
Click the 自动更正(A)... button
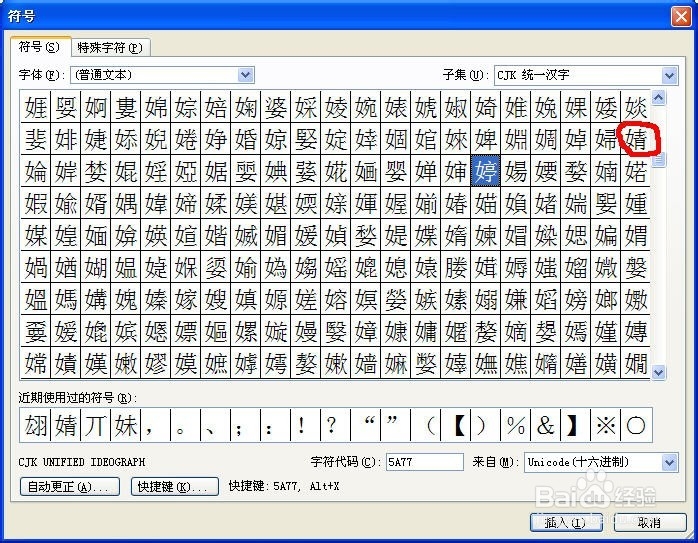(70, 486)
